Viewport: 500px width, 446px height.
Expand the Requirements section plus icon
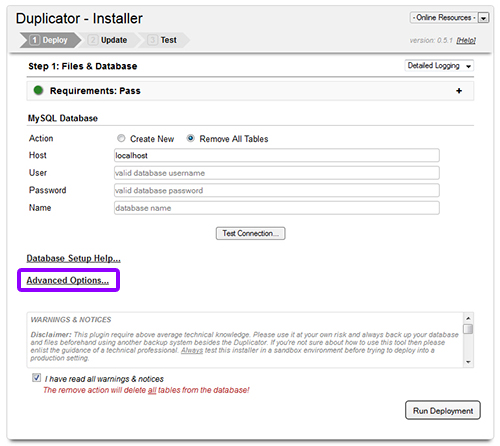pos(459,91)
